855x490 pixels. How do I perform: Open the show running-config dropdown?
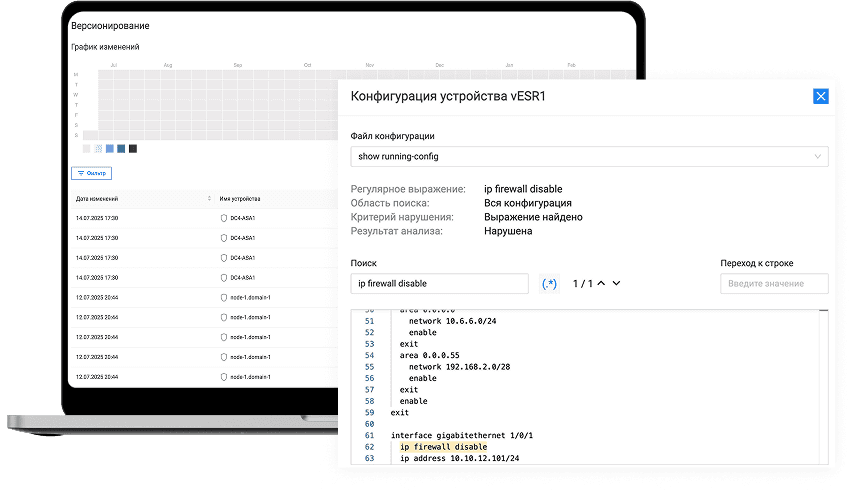(x=591, y=156)
